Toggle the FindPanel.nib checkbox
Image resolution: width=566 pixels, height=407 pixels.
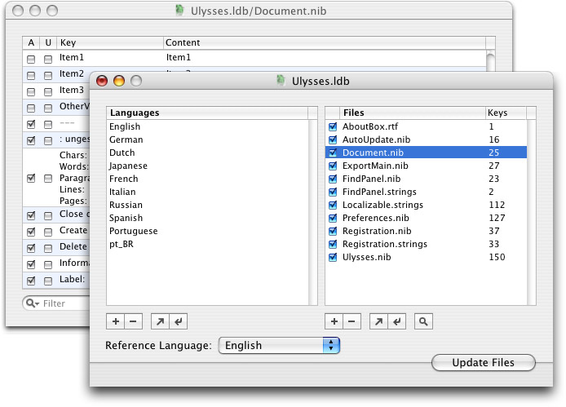pyautogui.click(x=333, y=179)
